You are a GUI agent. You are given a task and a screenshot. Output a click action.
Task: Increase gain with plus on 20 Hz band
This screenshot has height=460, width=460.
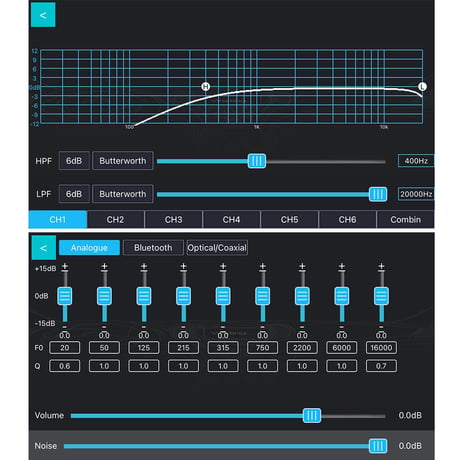[65, 266]
